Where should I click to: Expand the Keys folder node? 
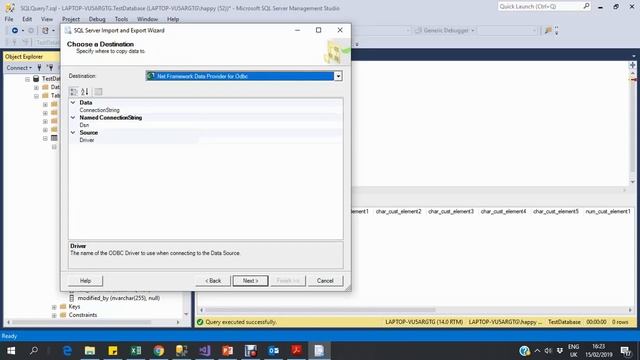(x=54, y=307)
